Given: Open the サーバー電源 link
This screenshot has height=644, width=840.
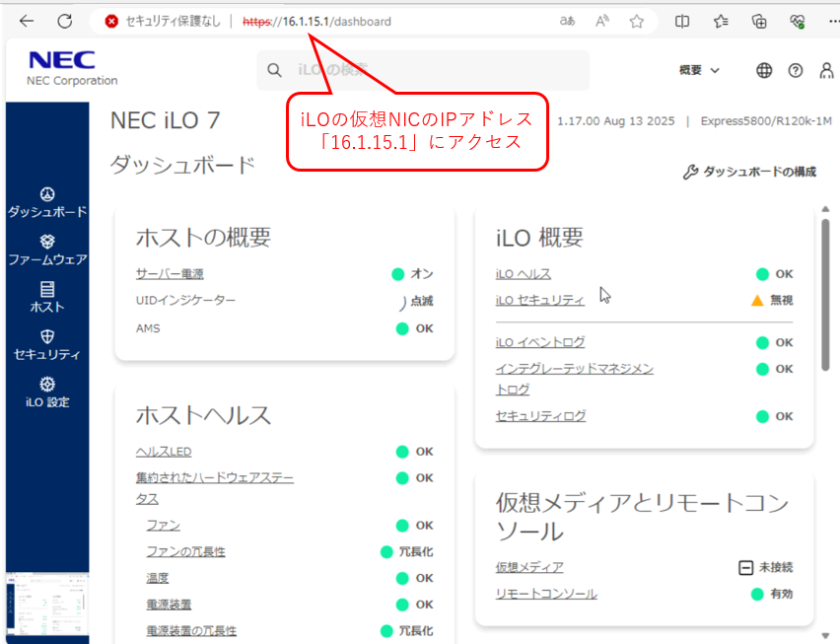Looking at the screenshot, I should click(x=170, y=274).
